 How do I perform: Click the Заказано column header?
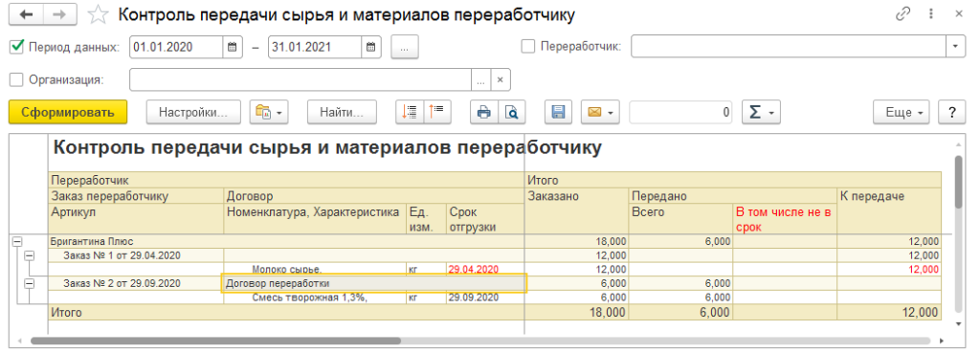coord(577,211)
